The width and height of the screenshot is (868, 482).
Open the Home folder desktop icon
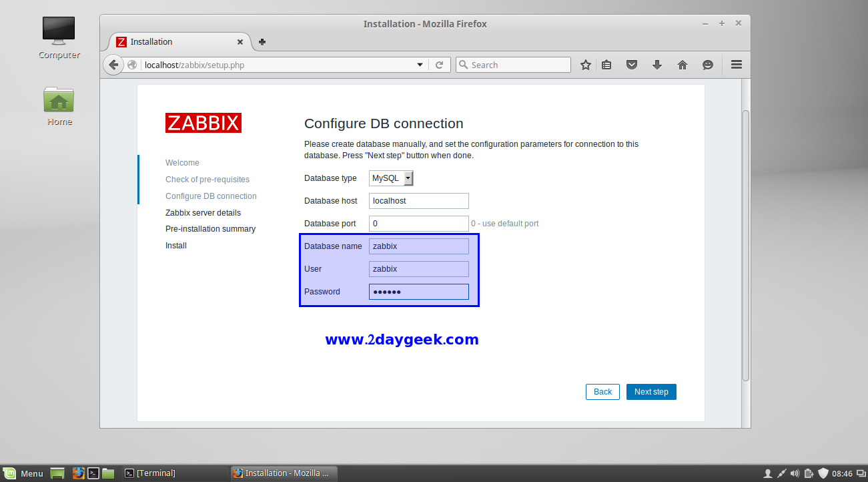[59, 105]
